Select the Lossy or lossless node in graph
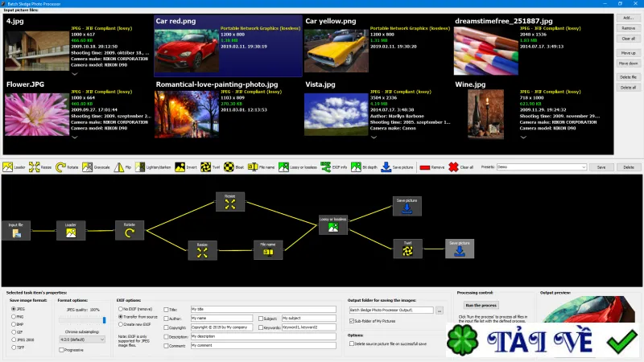Screen dimensions: 644x362 [x=333, y=225]
